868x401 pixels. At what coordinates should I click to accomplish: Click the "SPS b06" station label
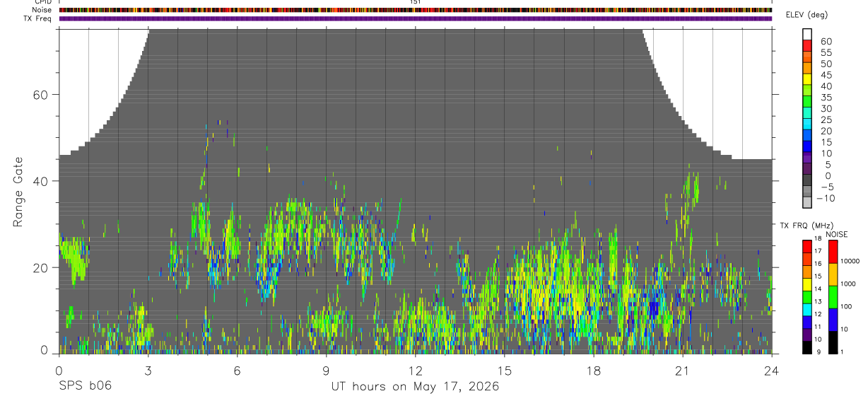tap(85, 387)
